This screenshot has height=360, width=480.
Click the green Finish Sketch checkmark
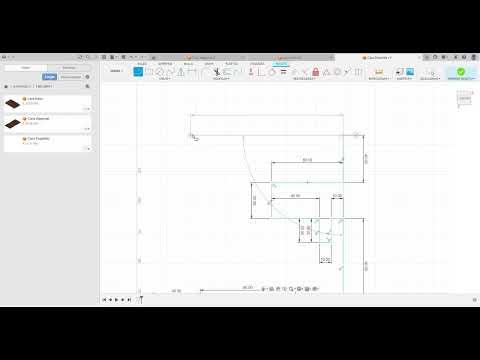click(461, 71)
